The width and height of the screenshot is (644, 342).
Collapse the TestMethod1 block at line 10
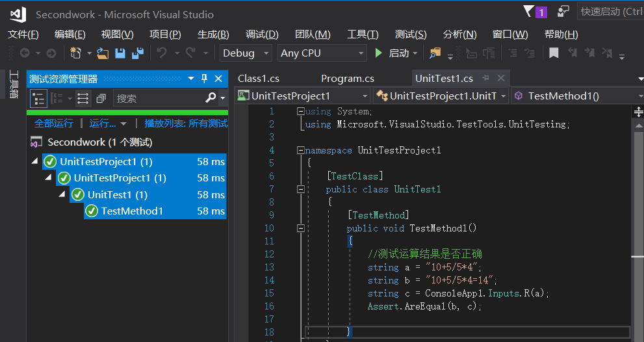point(301,228)
